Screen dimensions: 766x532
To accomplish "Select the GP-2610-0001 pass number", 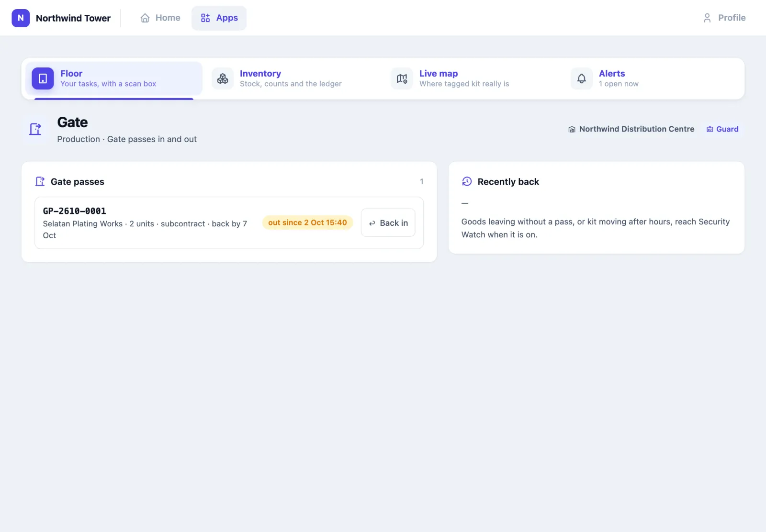I will click(75, 211).
